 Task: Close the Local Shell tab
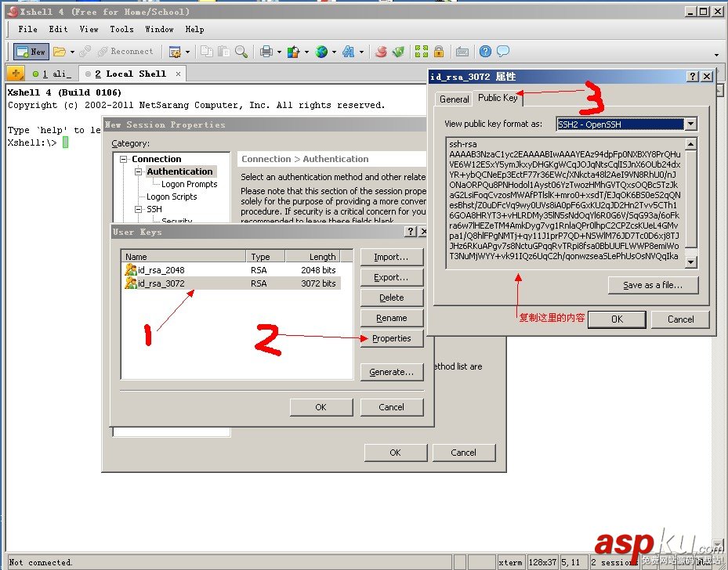coord(178,74)
